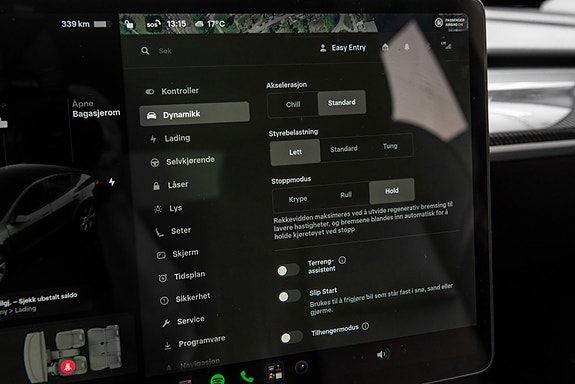Image resolution: width=575 pixels, height=384 pixels.
Task: Tap the SOS icon
Action: 153,24
